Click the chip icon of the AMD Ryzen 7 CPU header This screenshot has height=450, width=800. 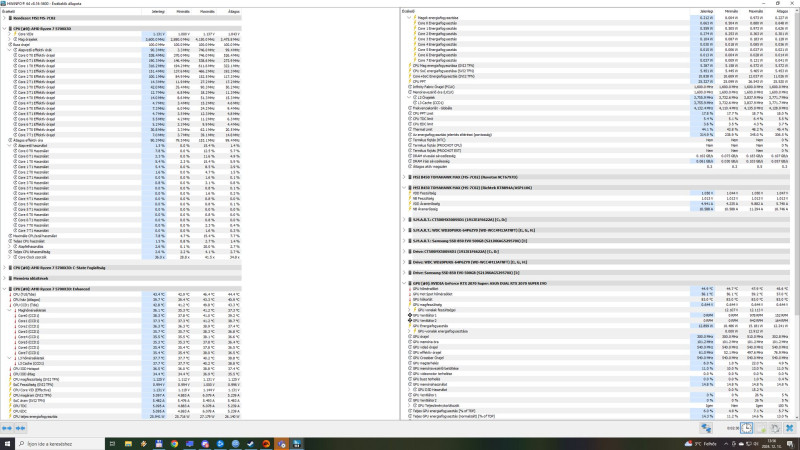tap(10, 29)
